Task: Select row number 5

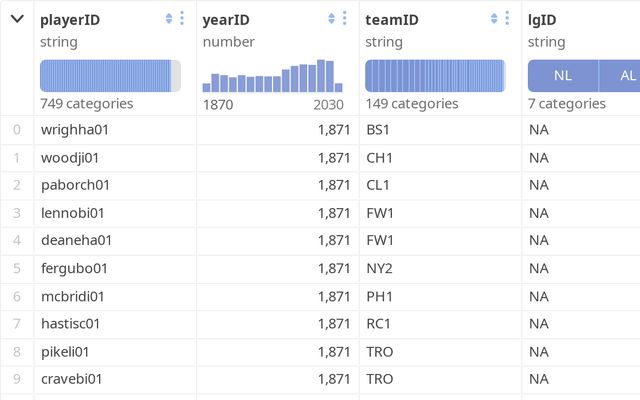Action: (16, 268)
